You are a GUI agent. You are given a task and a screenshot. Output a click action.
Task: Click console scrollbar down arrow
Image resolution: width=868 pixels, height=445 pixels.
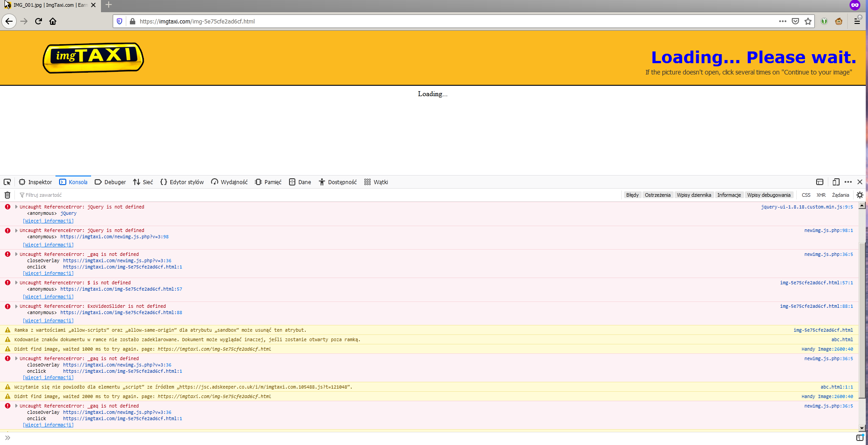pos(862,428)
